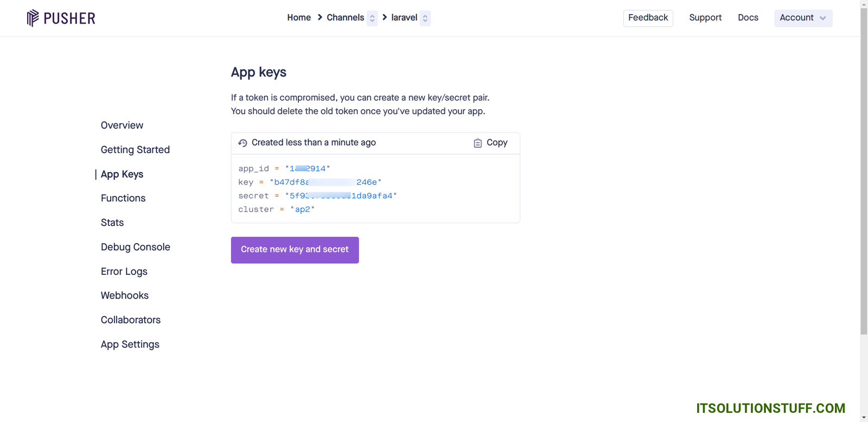Click the Feedback button
This screenshot has width=868, height=422.
tap(648, 18)
